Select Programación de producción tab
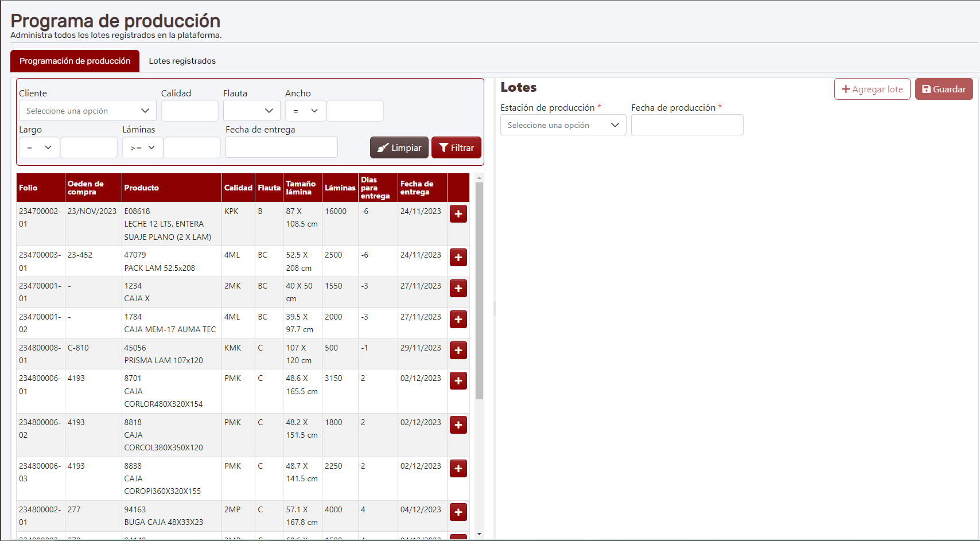Viewport: 980px width, 541px height. (x=75, y=61)
